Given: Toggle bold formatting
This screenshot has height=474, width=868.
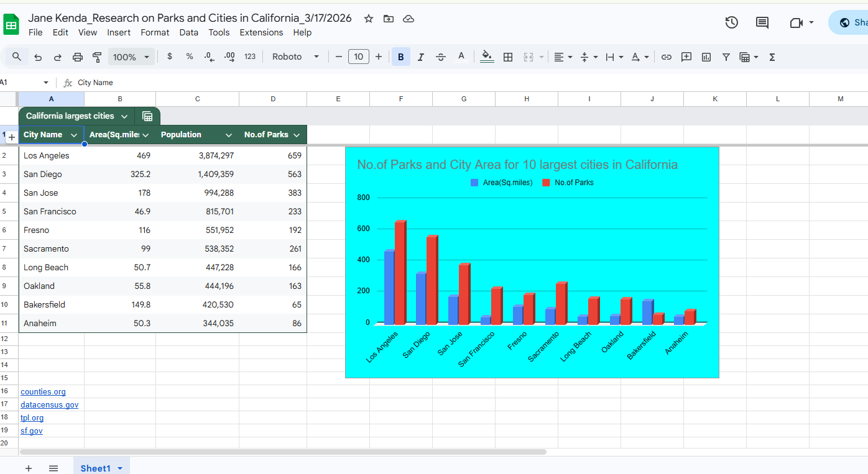Looking at the screenshot, I should tap(400, 57).
